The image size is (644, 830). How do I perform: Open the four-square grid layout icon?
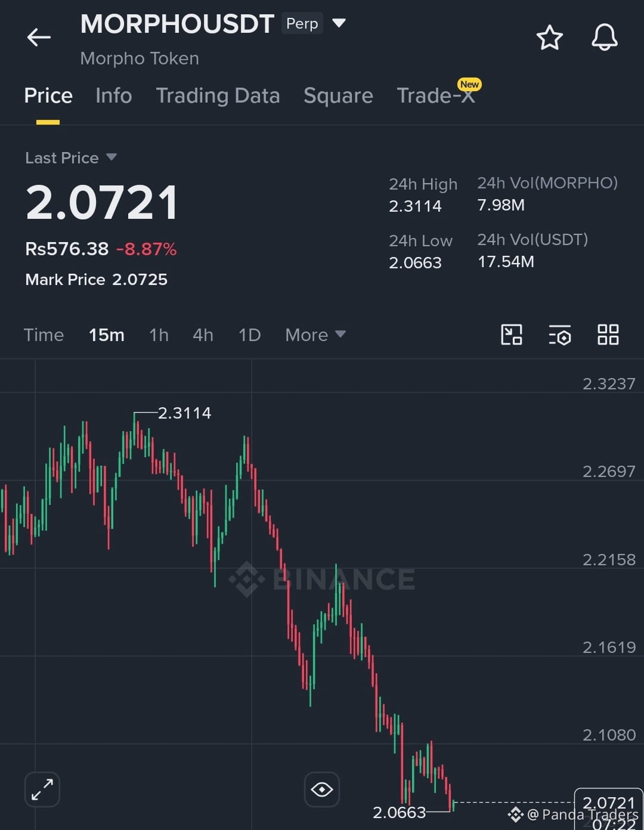pyautogui.click(x=608, y=335)
